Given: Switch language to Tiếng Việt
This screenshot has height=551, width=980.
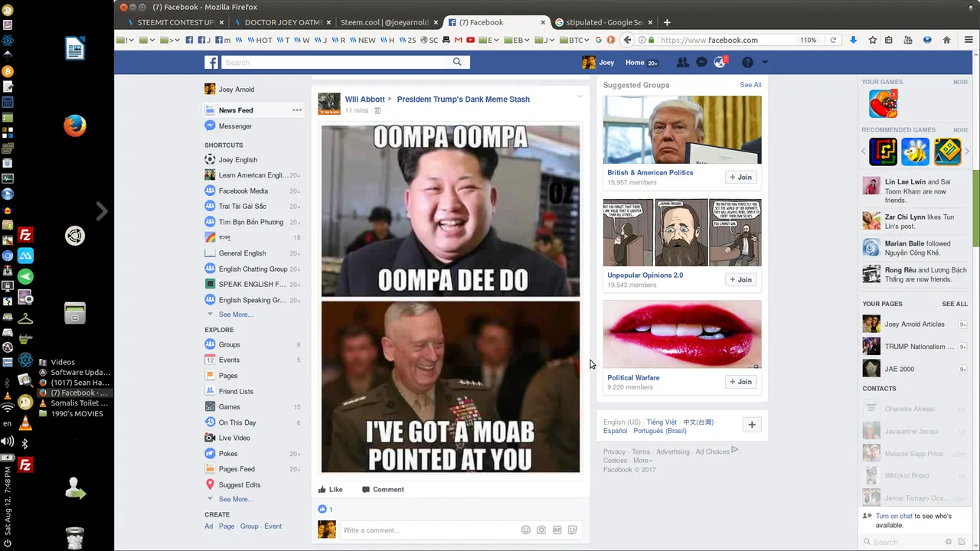Looking at the screenshot, I should click(x=661, y=422).
